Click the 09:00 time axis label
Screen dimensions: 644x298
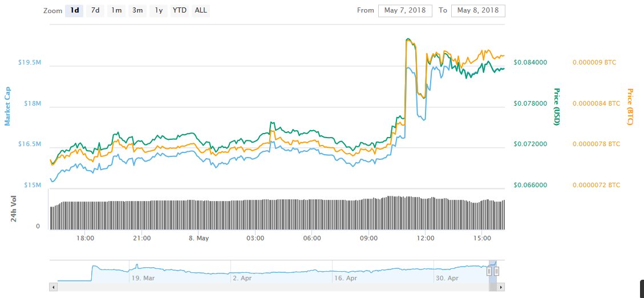coord(369,238)
